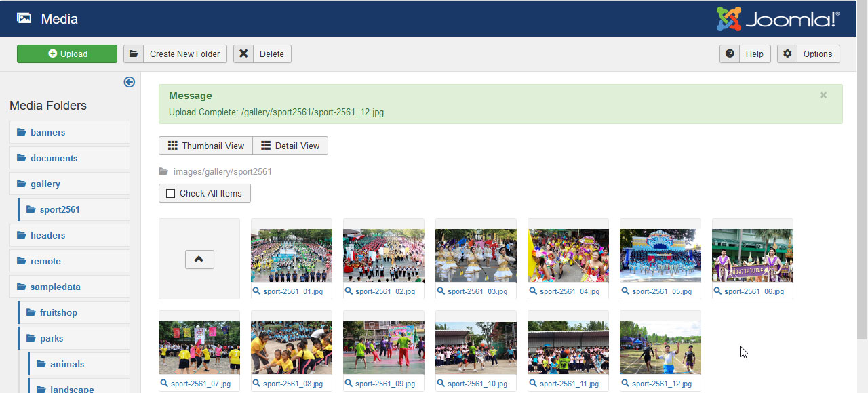
Task: Select the sport-2561_04.jpg thumbnail image
Action: 568,255
